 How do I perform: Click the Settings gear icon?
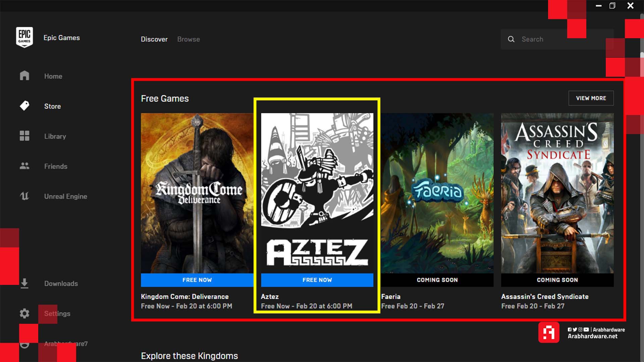pos(24,313)
